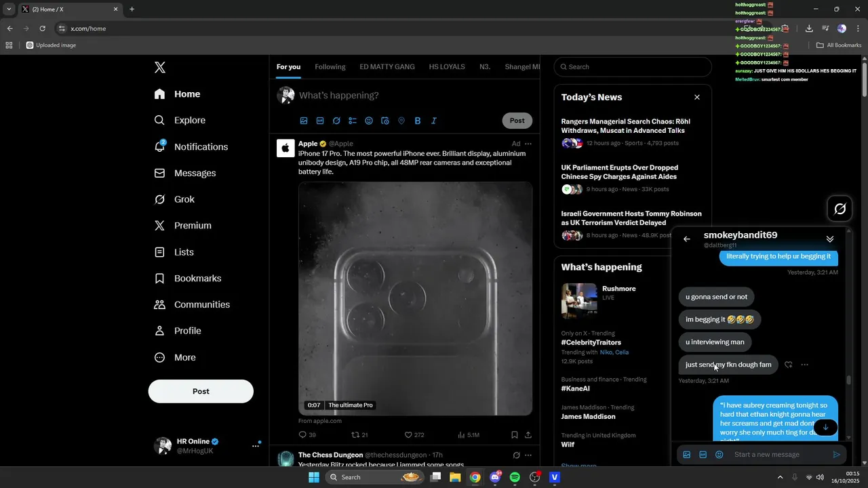Viewport: 868px width, 488px height.
Task: Switch to N3. tab
Action: pyautogui.click(x=485, y=67)
